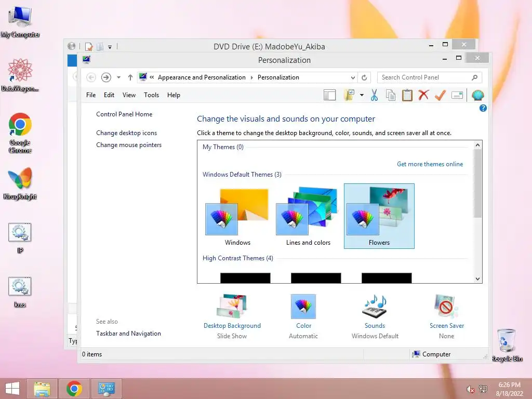Click the Search Control Panel field

[x=430, y=77]
